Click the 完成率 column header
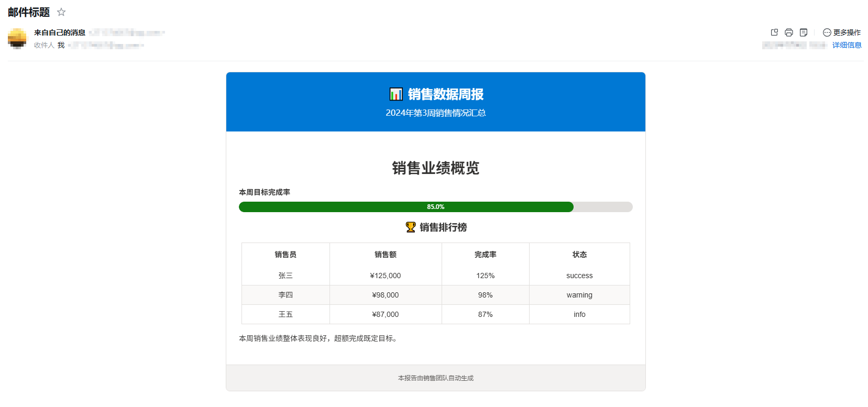 pos(485,255)
